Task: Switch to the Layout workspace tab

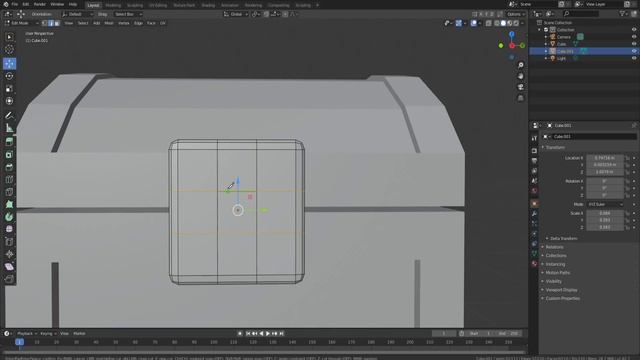Action: tap(93, 5)
